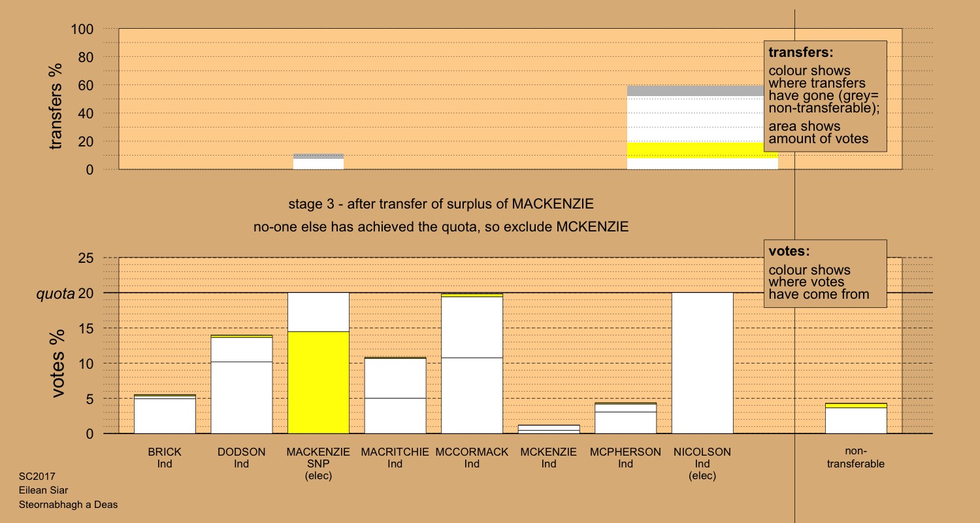This screenshot has height=523, width=980.
Task: Click the 100 tick on the transfers axis
Action: [82, 29]
